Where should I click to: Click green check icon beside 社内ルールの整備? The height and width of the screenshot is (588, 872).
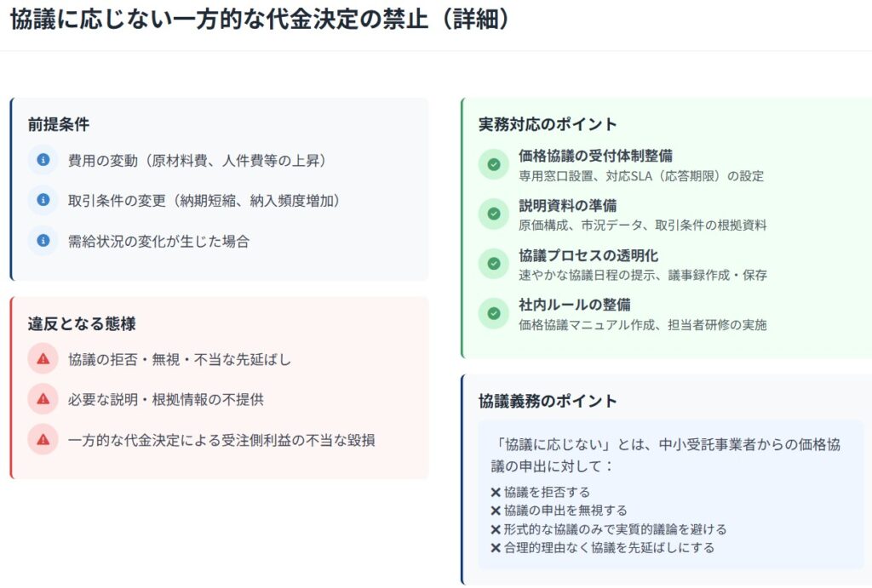click(x=493, y=313)
